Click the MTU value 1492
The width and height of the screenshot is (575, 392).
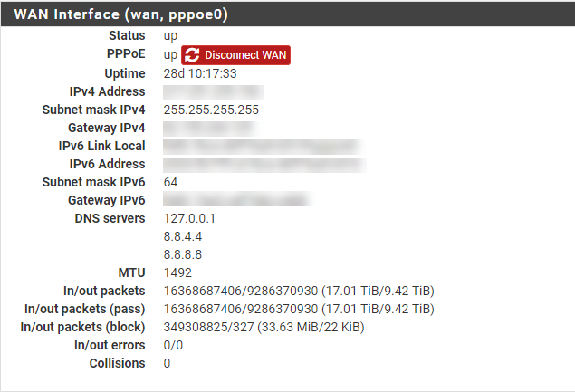tap(177, 272)
